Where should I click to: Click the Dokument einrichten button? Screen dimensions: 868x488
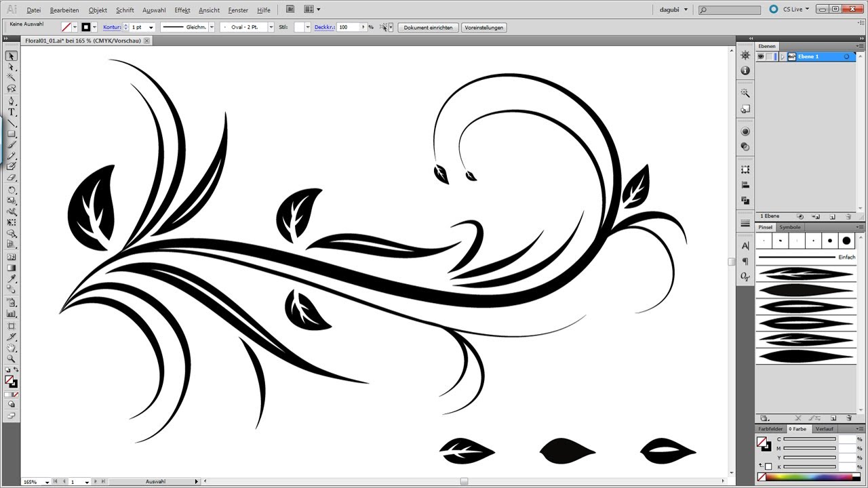428,27
